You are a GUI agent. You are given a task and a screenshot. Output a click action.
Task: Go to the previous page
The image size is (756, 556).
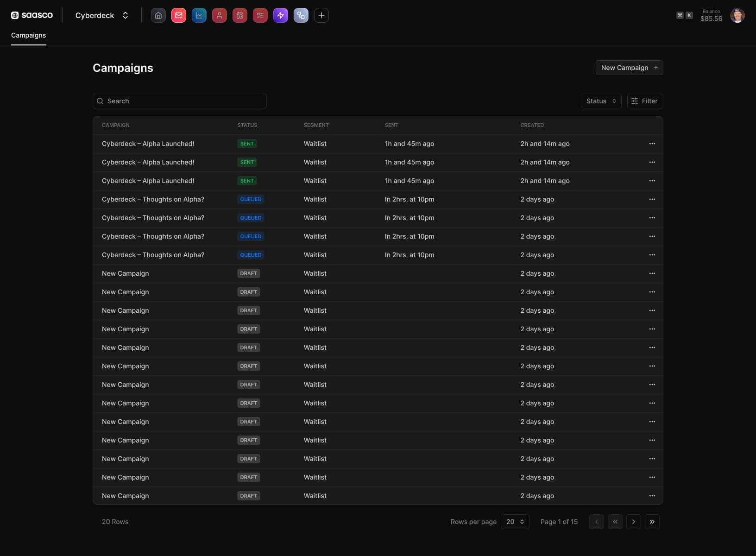[596, 522]
